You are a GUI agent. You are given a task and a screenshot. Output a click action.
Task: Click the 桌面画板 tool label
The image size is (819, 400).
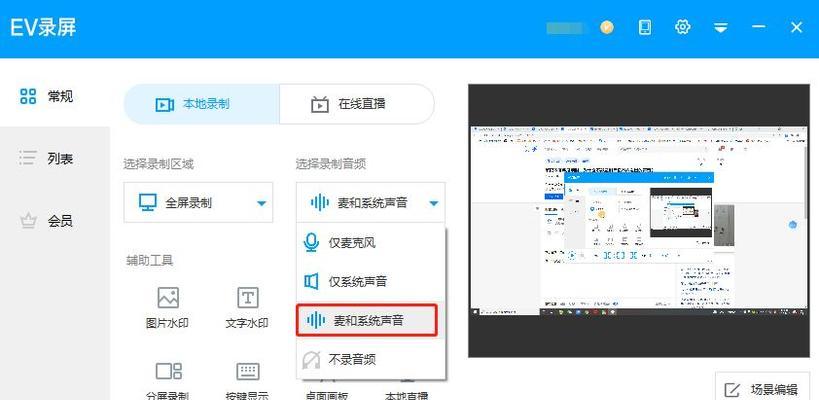[326, 396]
